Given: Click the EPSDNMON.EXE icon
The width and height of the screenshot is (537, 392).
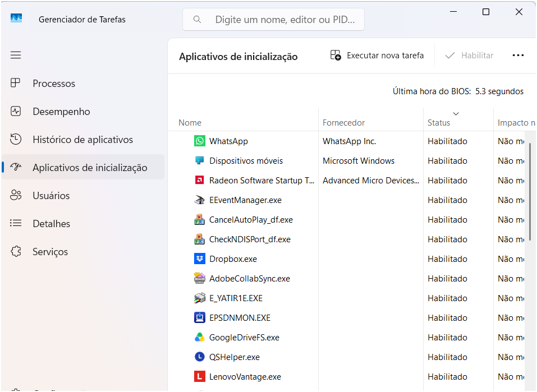Looking at the screenshot, I should coord(200,317).
